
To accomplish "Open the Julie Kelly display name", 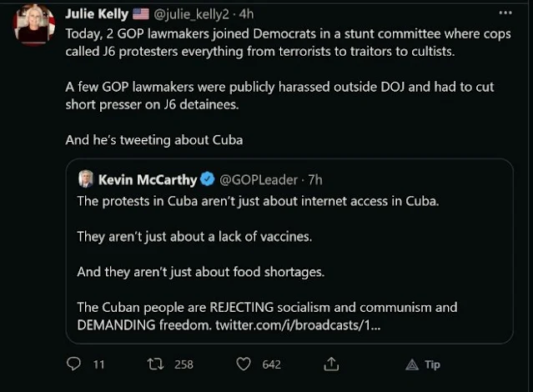I will coord(96,14).
